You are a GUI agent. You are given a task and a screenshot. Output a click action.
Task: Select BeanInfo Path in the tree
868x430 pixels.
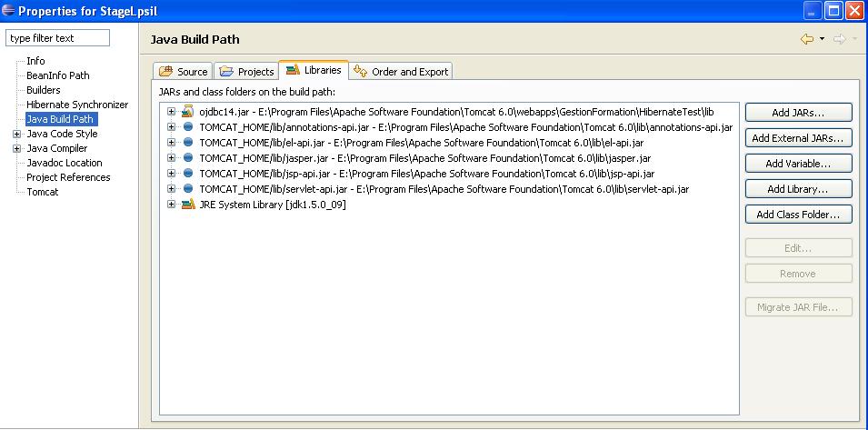[57, 75]
